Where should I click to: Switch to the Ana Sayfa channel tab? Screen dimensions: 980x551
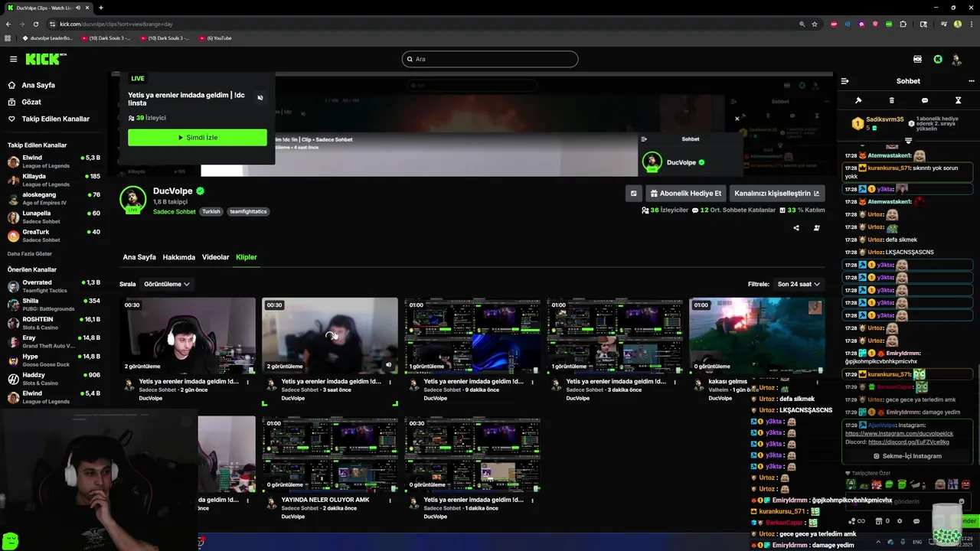click(139, 257)
